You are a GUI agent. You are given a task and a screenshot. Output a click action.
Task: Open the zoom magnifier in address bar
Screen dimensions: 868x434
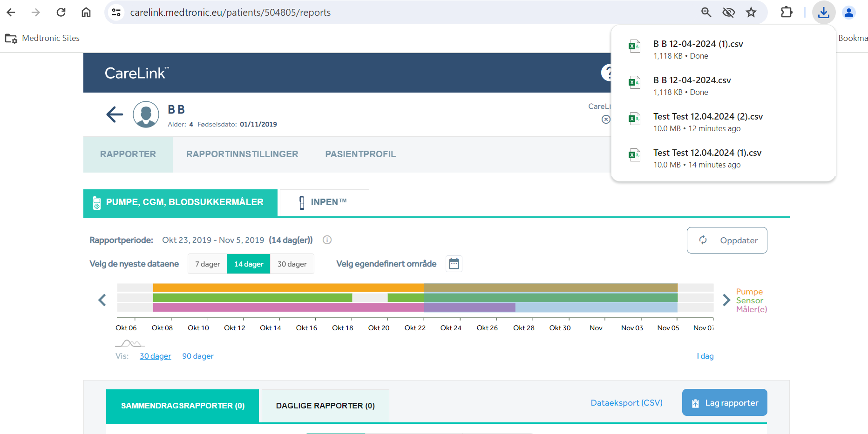pyautogui.click(x=706, y=13)
